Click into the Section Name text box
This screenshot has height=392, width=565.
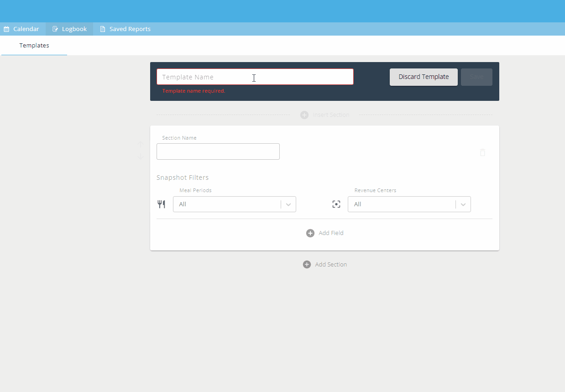point(218,152)
